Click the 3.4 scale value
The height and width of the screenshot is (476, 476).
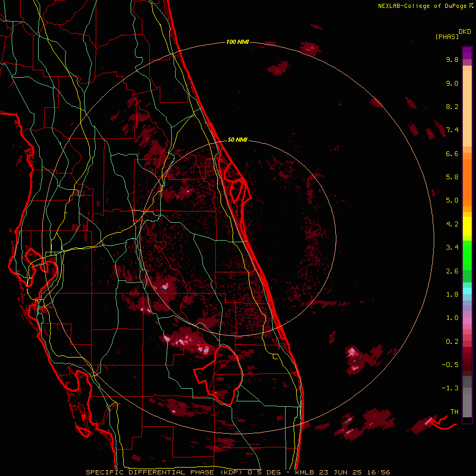tap(452, 248)
